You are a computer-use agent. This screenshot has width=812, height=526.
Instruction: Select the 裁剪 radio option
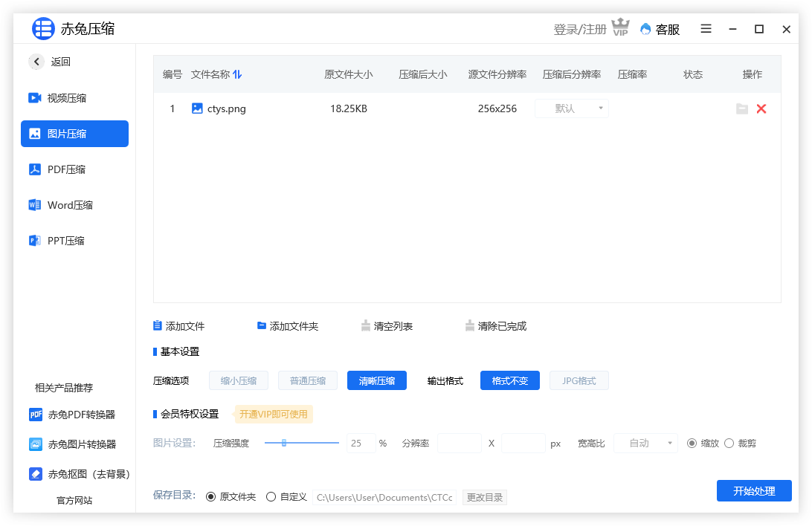click(x=729, y=443)
